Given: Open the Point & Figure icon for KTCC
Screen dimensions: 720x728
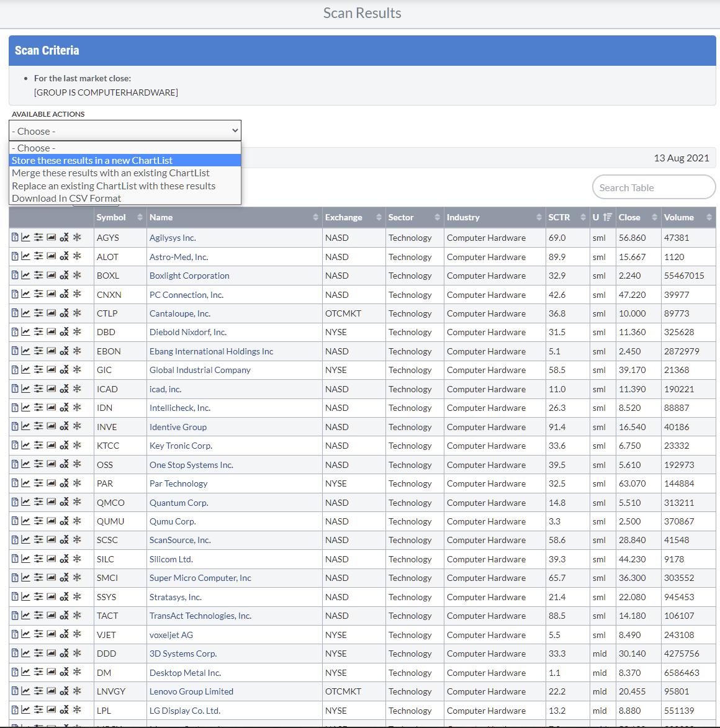Looking at the screenshot, I should 64,446.
